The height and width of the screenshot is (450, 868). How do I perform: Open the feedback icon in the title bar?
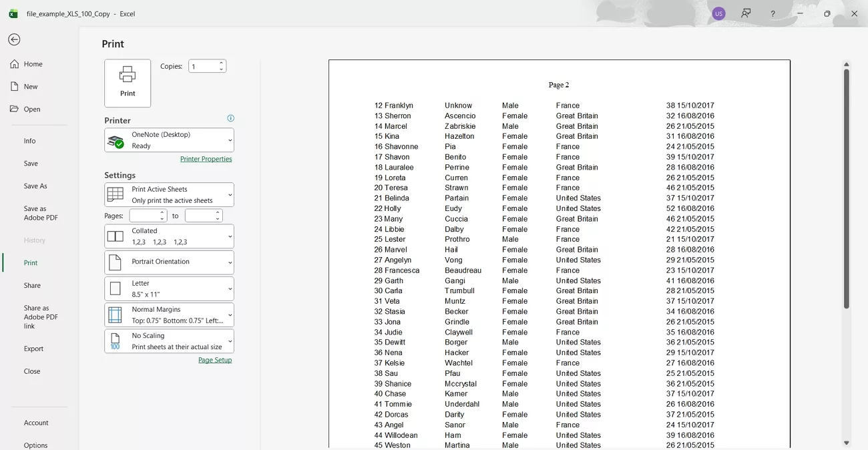tap(746, 13)
